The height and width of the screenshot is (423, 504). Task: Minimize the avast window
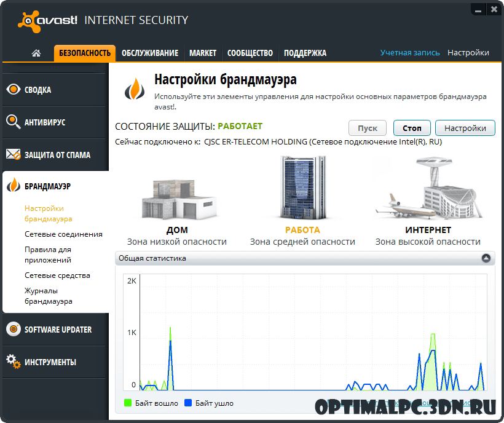[x=478, y=10]
